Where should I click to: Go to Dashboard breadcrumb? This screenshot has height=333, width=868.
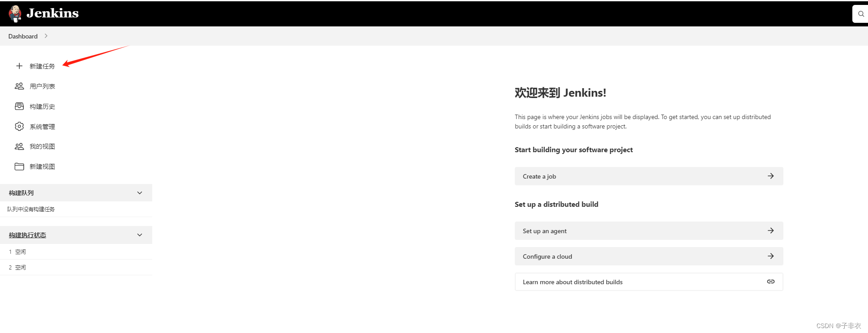[x=23, y=36]
